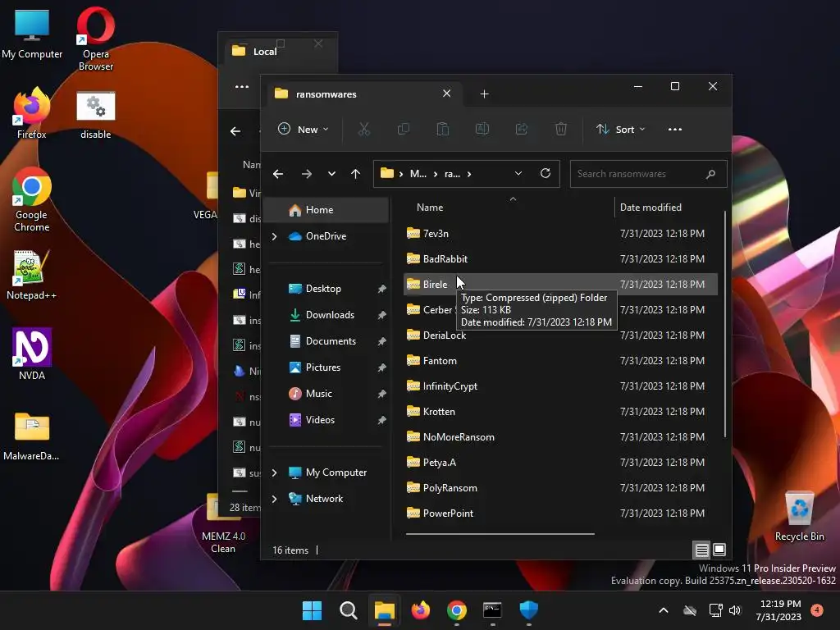This screenshot has height=630, width=840.
Task: Select the MalwareDa... folder on desktop
Action: [x=32, y=436]
